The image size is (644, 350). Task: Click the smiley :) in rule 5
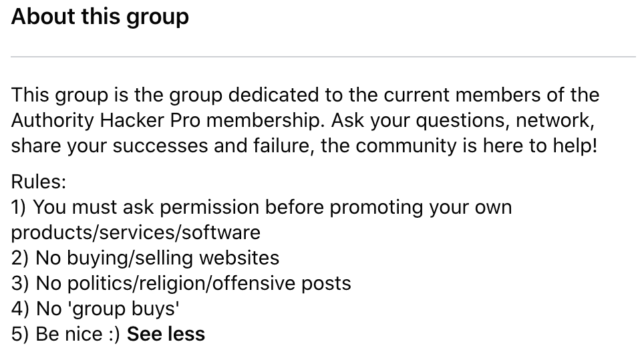[113, 334]
